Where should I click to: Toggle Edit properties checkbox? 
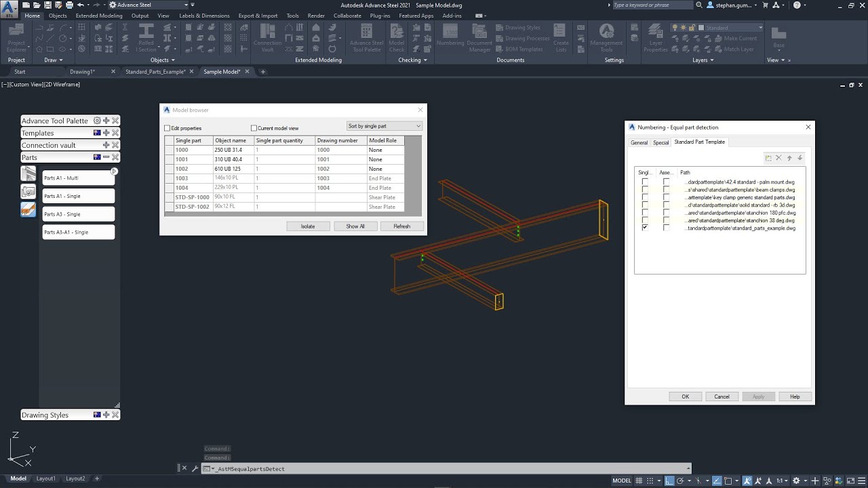click(x=167, y=128)
